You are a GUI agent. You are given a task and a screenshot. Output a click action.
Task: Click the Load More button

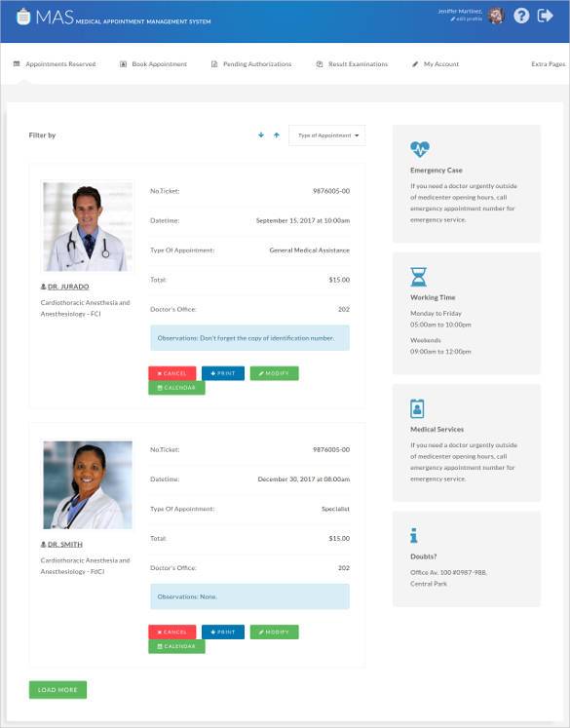point(57,689)
